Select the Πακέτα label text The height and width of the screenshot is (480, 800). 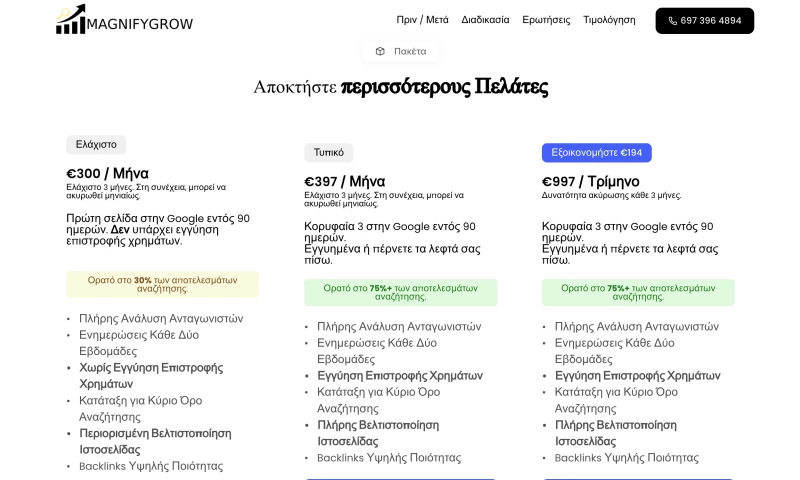pyautogui.click(x=410, y=51)
